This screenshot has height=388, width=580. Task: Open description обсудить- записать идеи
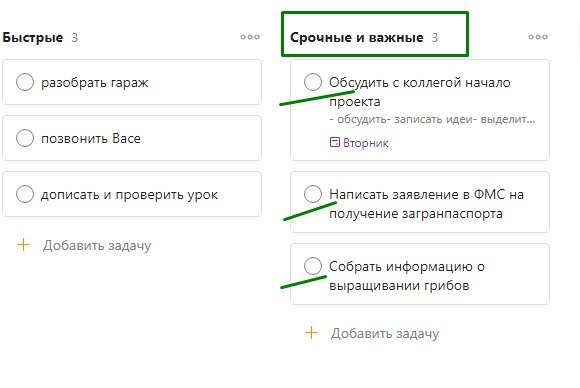point(432,119)
